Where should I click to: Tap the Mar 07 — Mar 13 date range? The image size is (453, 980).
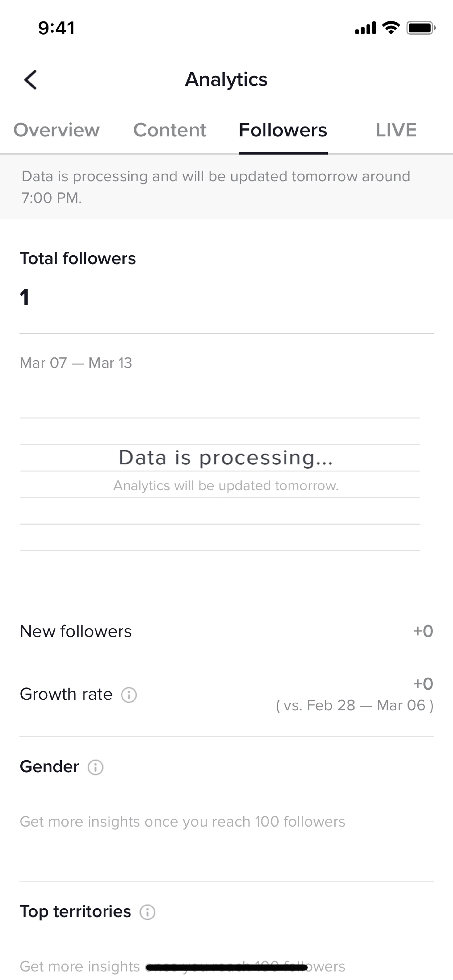[76, 363]
